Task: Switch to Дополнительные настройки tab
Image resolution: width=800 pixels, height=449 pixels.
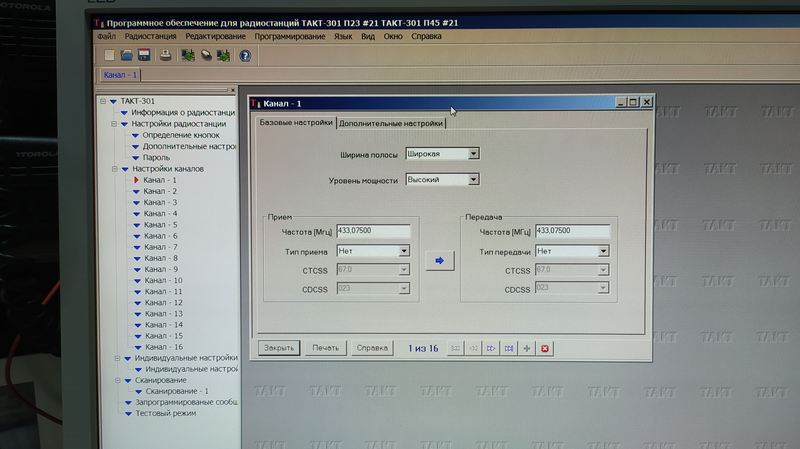Action: [x=390, y=124]
